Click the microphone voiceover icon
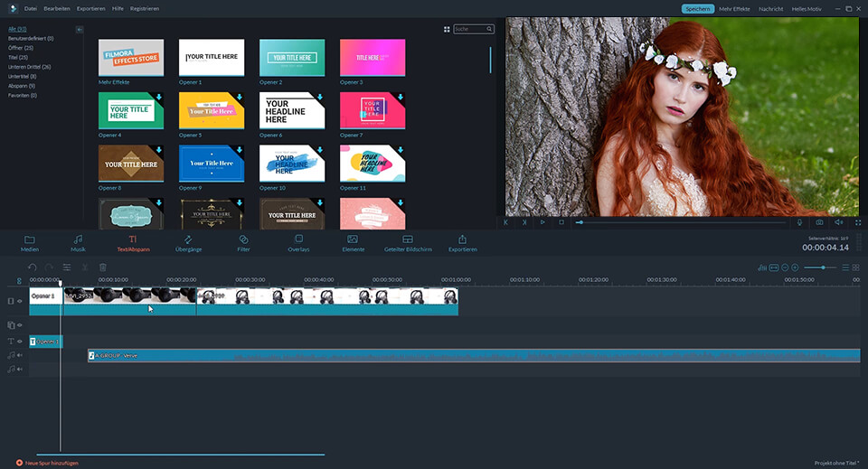This screenshot has width=868, height=469. pyautogui.click(x=799, y=222)
